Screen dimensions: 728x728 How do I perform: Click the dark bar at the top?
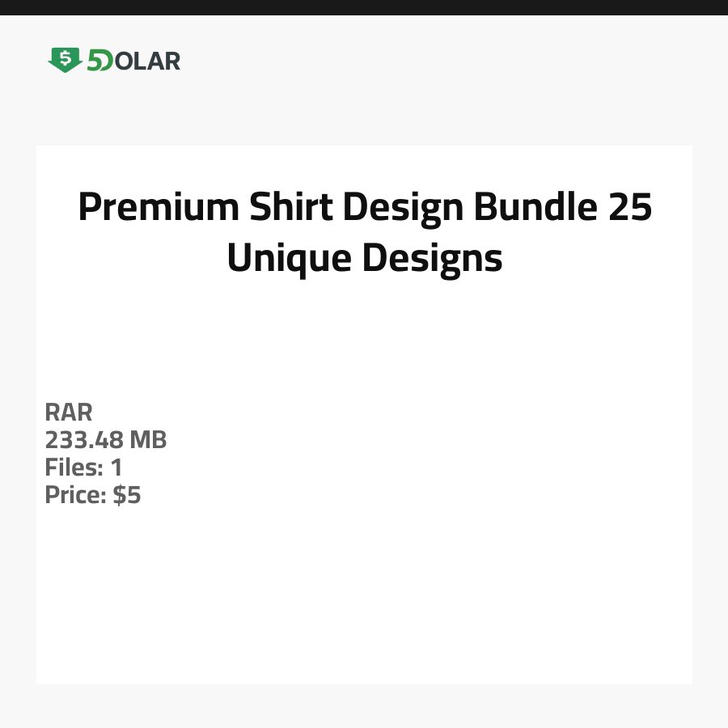[x=364, y=7]
